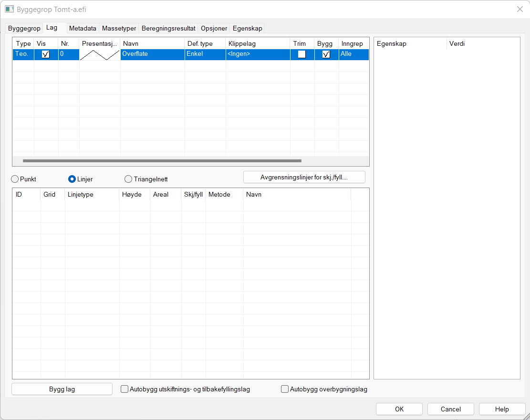Uncheck the Bygg checkbox for Overflate
530x420 pixels.
326,54
